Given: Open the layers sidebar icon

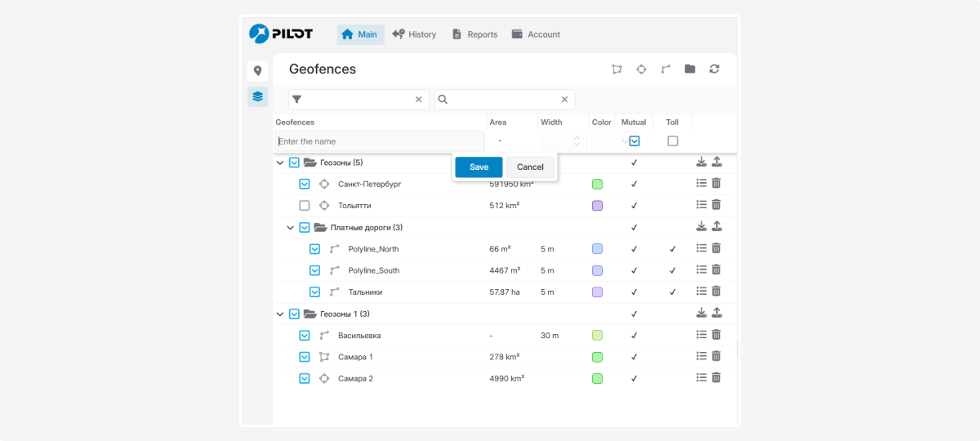Looking at the screenshot, I should [257, 96].
